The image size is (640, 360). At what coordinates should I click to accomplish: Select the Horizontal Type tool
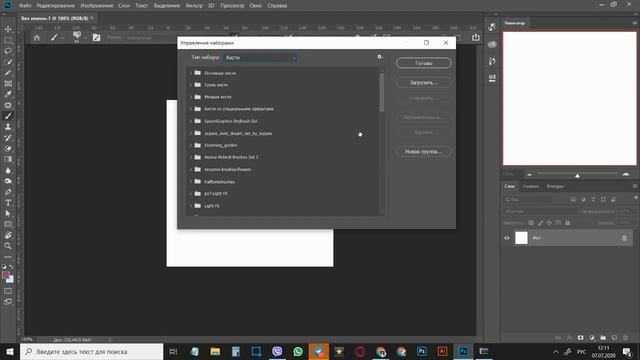[x=8, y=203]
